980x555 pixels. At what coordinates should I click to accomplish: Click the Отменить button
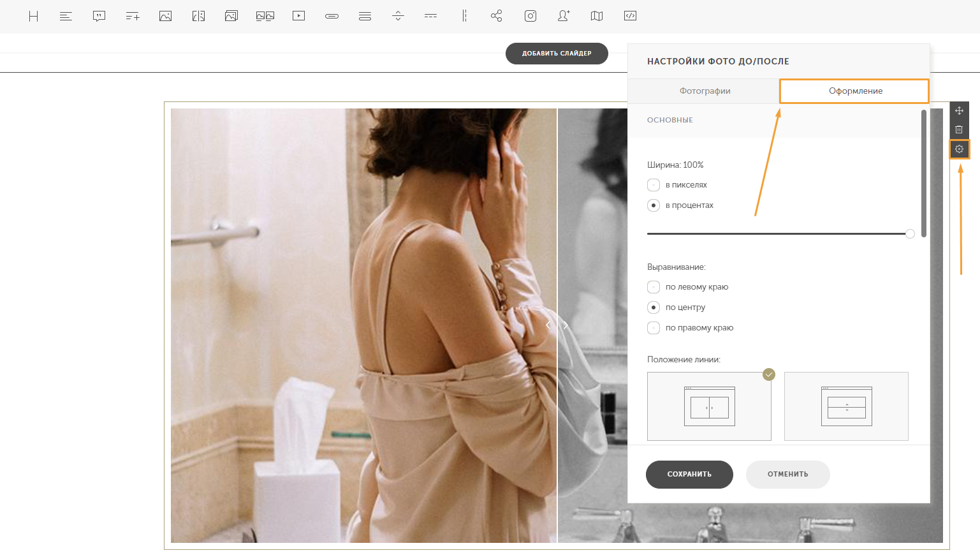(x=788, y=475)
